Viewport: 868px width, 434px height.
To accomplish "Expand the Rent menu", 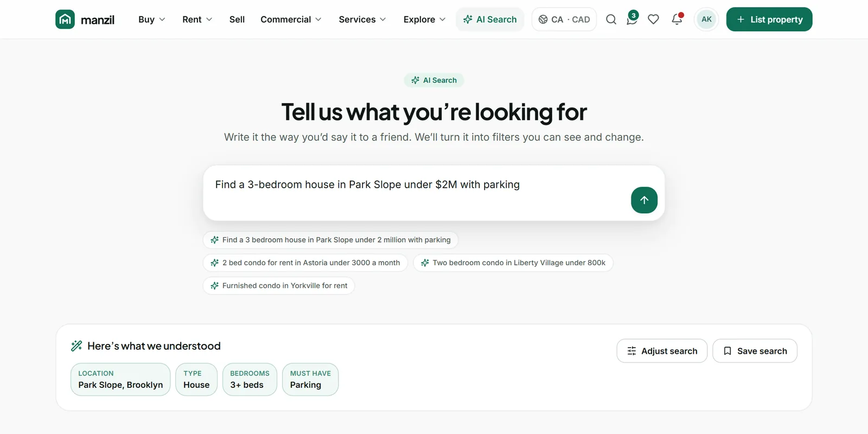I will 197,20.
